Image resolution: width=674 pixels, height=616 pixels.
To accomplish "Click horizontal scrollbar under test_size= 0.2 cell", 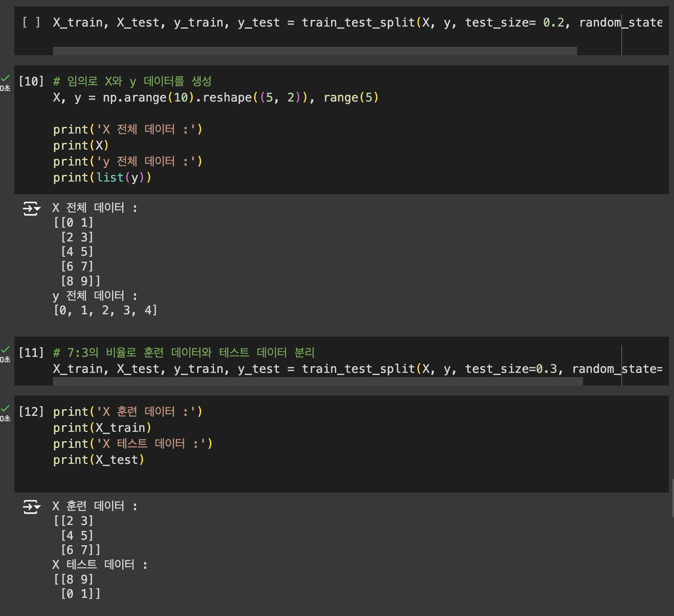I will (314, 51).
